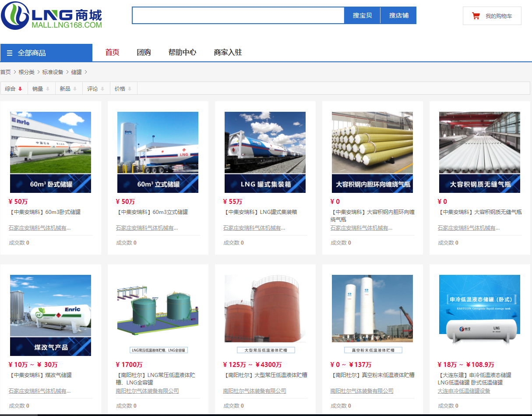Sort by 销量
532x416 pixels.
pyautogui.click(x=42, y=89)
